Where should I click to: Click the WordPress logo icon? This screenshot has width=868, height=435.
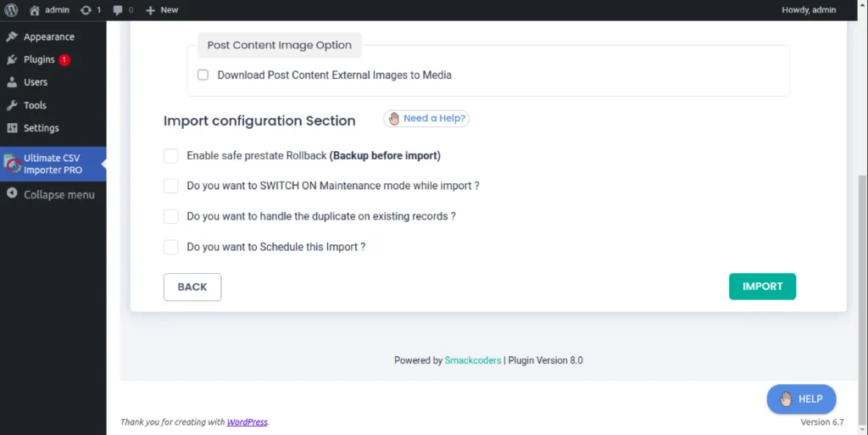tap(12, 10)
